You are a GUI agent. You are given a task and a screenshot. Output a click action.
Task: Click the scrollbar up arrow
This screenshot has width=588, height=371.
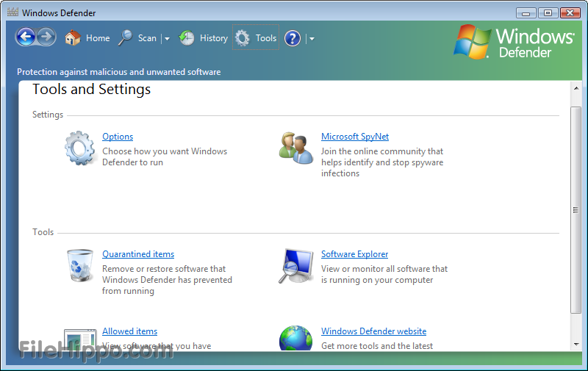click(576, 88)
